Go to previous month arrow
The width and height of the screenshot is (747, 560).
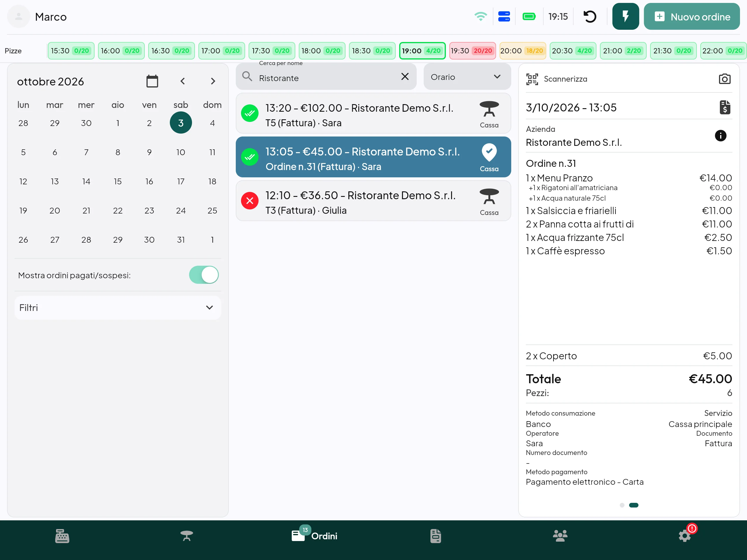[x=182, y=81]
